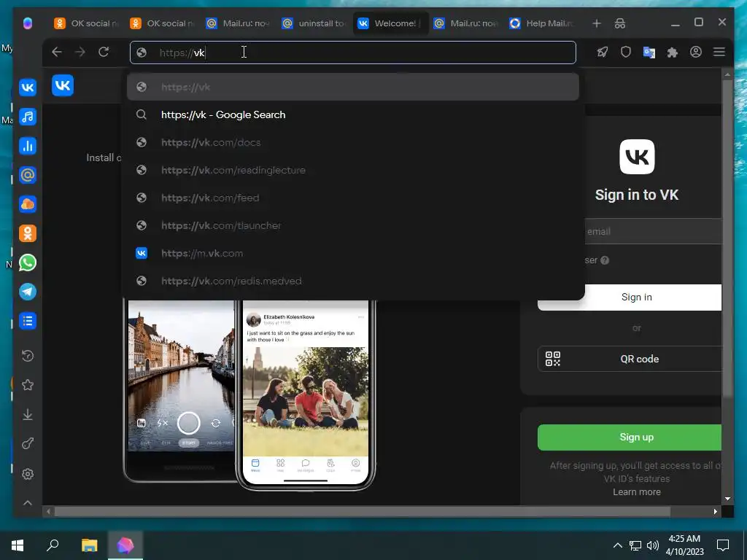The height and width of the screenshot is (560, 747).
Task: Open downloads icon in sidebar
Action: [28, 414]
